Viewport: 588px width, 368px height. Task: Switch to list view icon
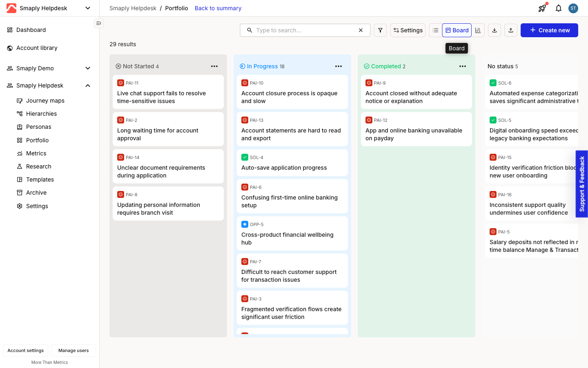coord(436,30)
